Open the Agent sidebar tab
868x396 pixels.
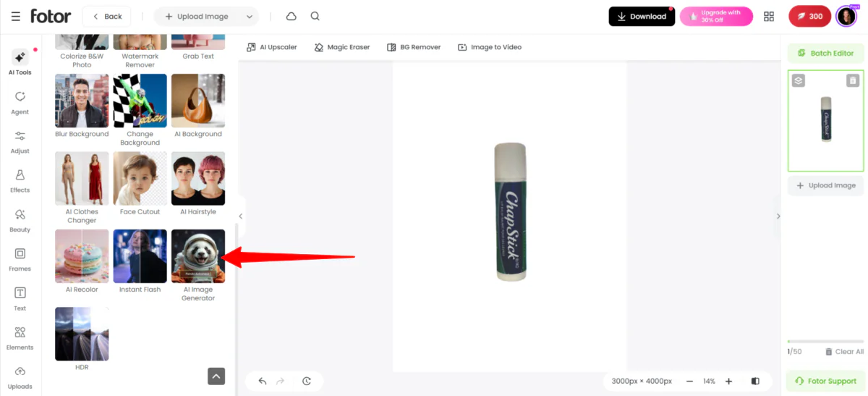click(x=20, y=102)
